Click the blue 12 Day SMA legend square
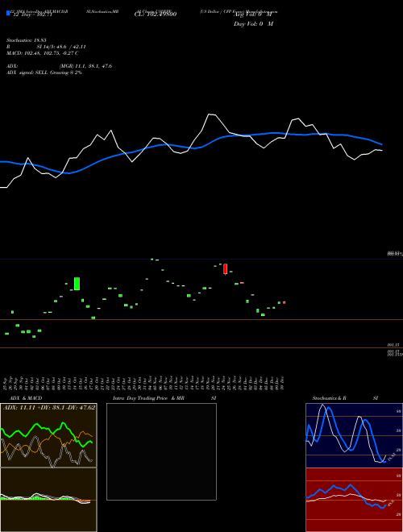 (x=8, y=13)
